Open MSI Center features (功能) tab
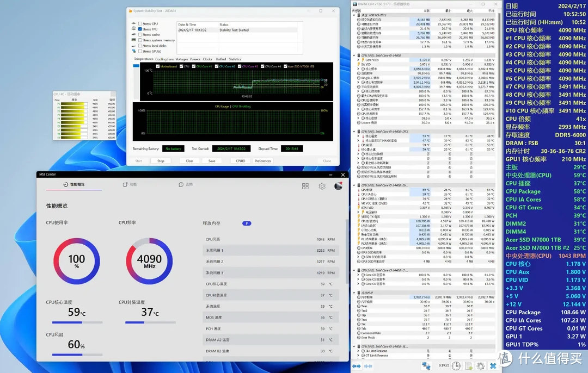Screen dimensions: 588x373 click(130, 184)
